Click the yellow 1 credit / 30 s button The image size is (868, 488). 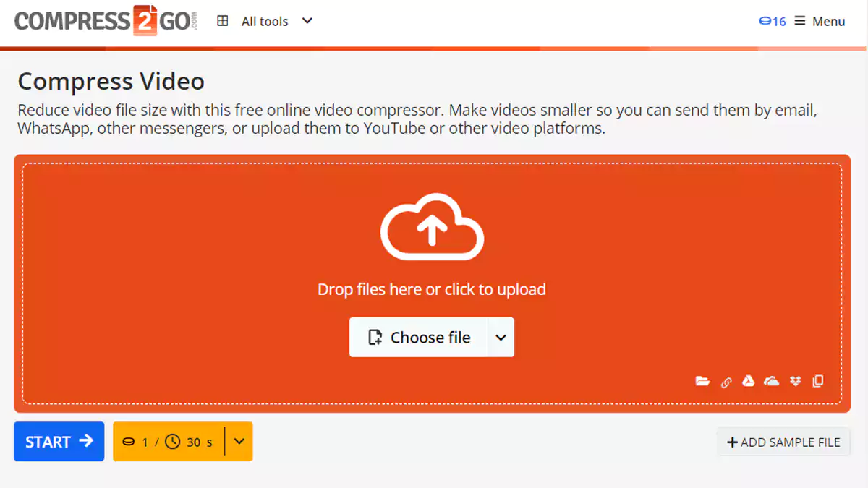click(169, 442)
